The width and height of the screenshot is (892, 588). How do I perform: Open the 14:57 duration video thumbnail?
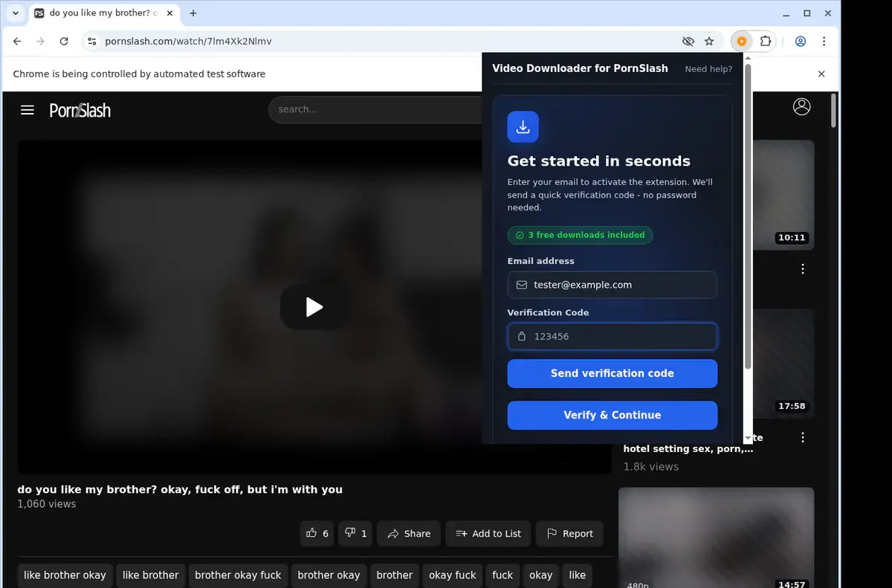click(x=717, y=537)
